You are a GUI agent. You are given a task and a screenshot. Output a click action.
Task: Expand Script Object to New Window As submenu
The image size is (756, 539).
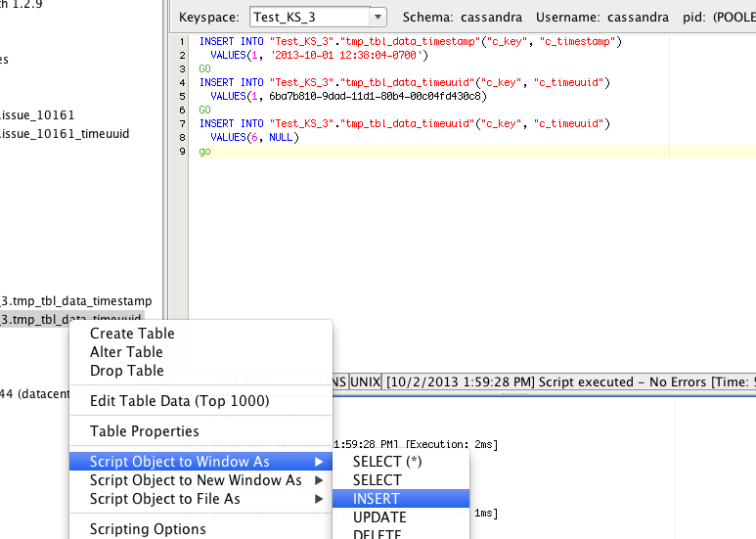[x=200, y=480]
